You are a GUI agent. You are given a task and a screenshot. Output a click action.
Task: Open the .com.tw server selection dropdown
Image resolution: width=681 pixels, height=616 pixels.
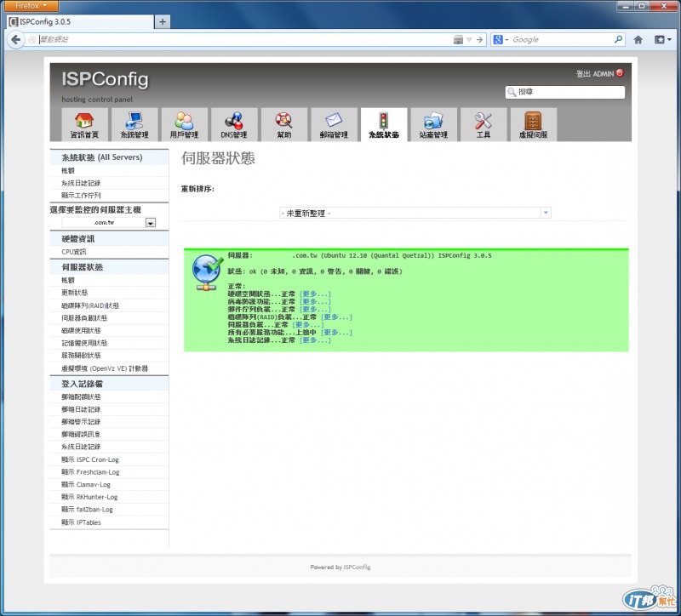[109, 223]
